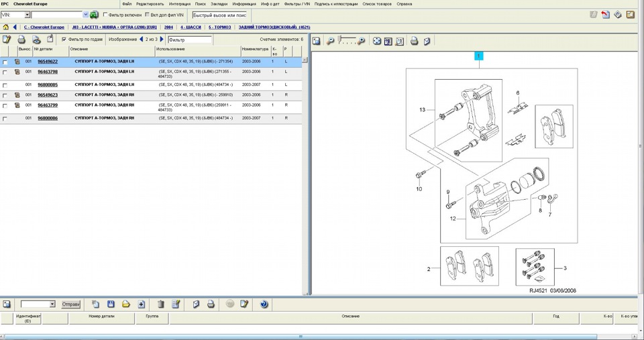Open the notes edit icon above parts list
Screen dimensions: 644x340
pyautogui.click(x=7, y=40)
